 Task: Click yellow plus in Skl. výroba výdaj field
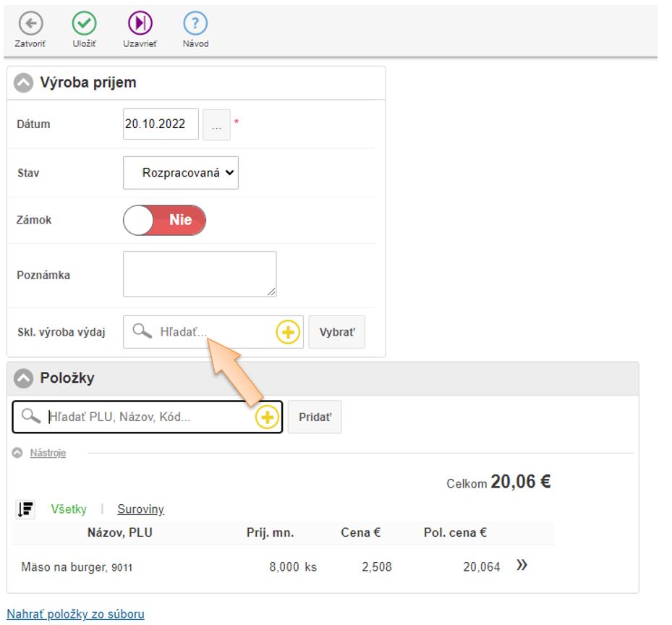288,332
